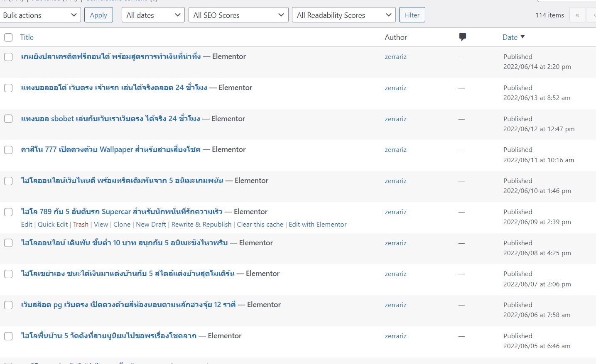Create New Draft from the Supercar post
The width and height of the screenshot is (596, 364).
click(x=151, y=224)
